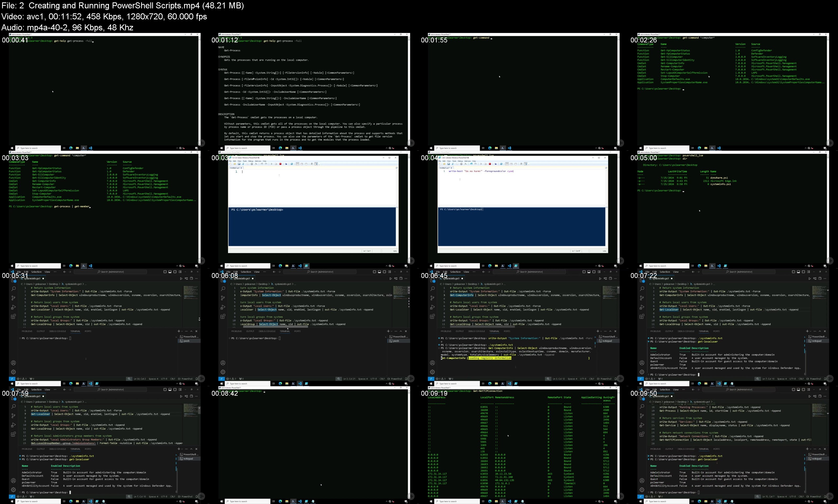In the 00:05:31 frame, click the Search (Administrator) box

111,272
